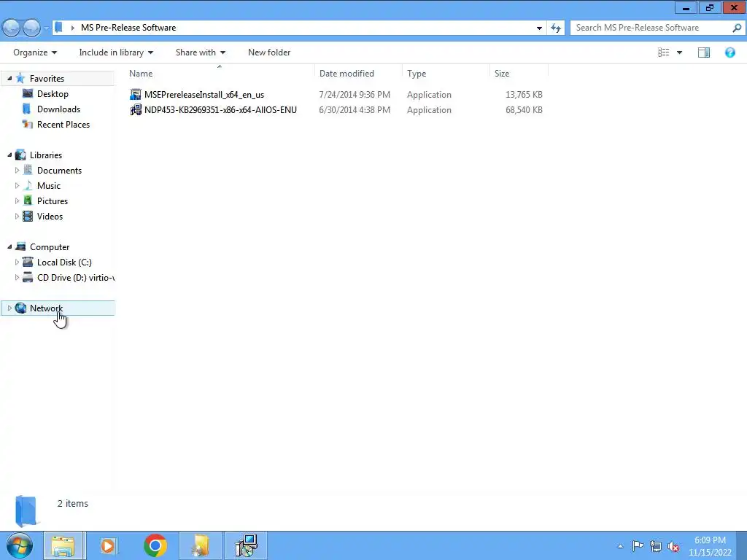Click the Desktop icon in Favorites
This screenshot has width=747, height=560.
[28, 93]
